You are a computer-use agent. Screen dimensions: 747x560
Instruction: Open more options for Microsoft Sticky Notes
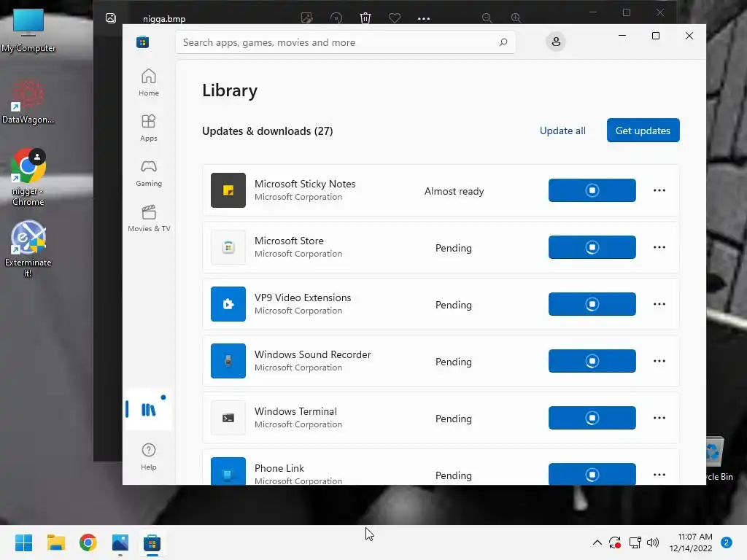659,190
